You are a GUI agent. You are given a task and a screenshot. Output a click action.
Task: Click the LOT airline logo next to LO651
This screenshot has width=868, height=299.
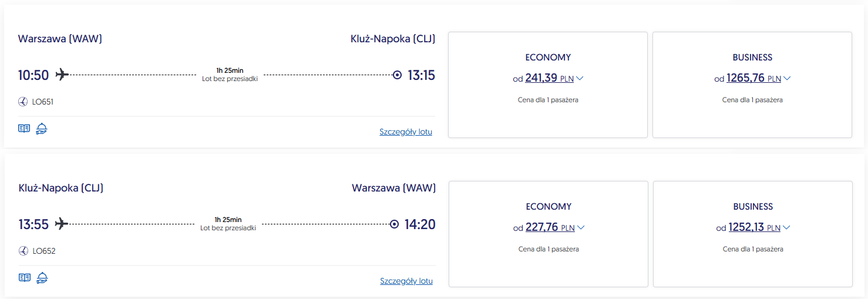[x=23, y=102]
